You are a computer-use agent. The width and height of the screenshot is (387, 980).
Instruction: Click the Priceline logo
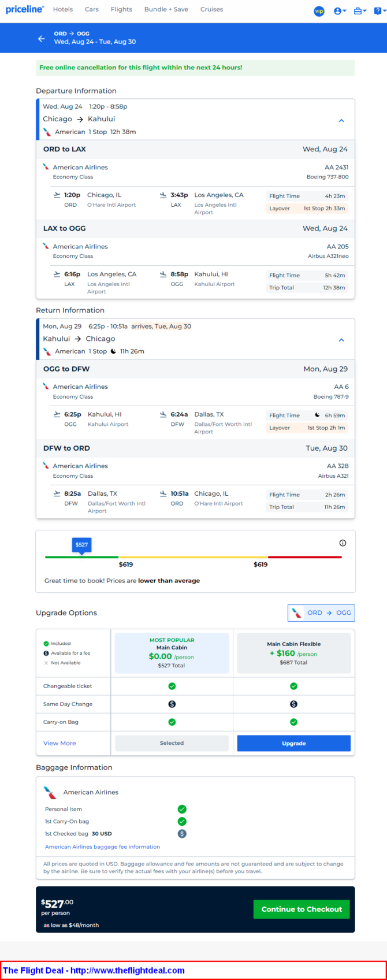click(25, 9)
